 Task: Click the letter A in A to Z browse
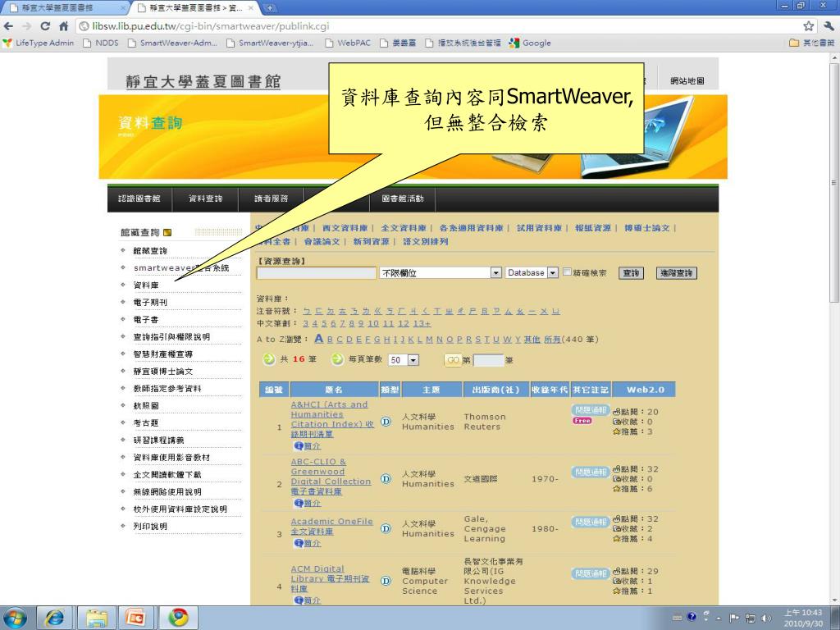pyautogui.click(x=319, y=339)
